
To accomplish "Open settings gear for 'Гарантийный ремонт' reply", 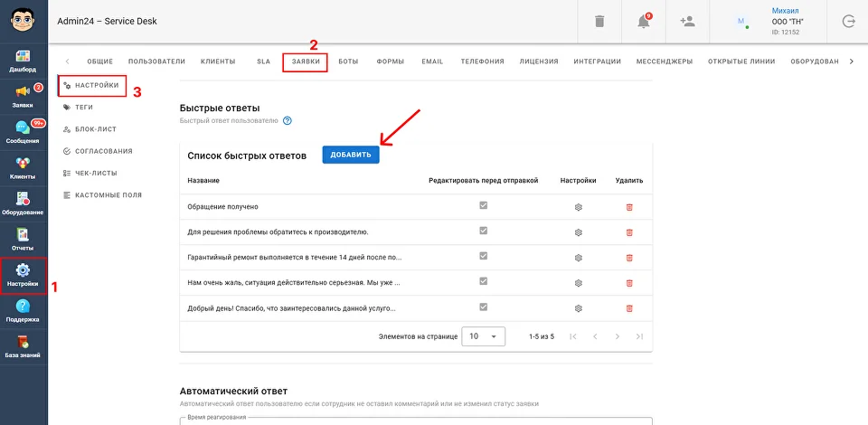I will (x=579, y=258).
